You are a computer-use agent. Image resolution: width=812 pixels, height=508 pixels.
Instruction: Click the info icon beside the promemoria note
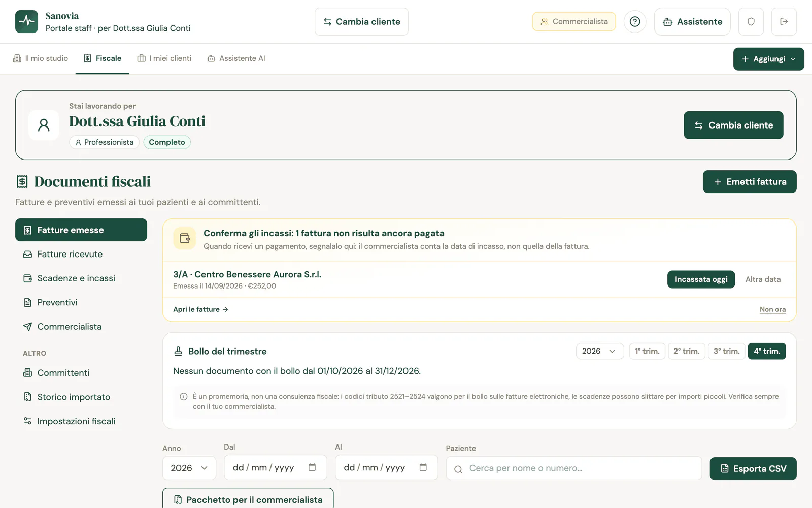click(x=184, y=397)
